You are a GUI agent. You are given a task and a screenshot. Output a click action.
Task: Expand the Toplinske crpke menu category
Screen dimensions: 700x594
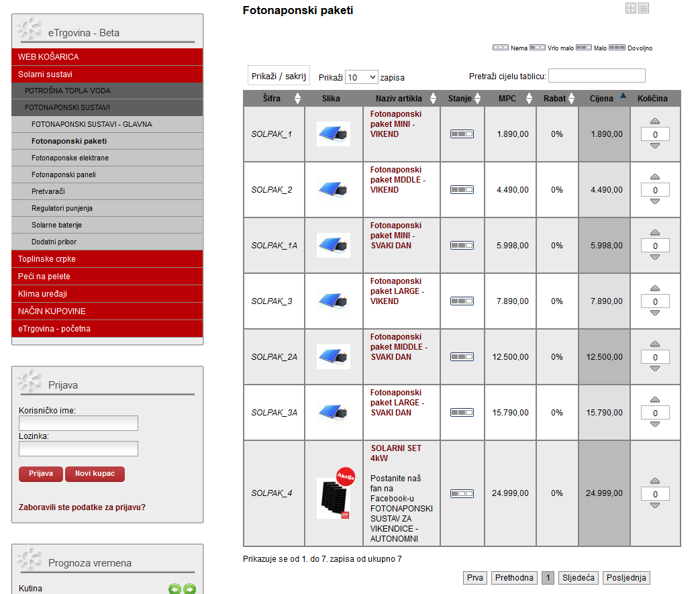click(x=107, y=259)
